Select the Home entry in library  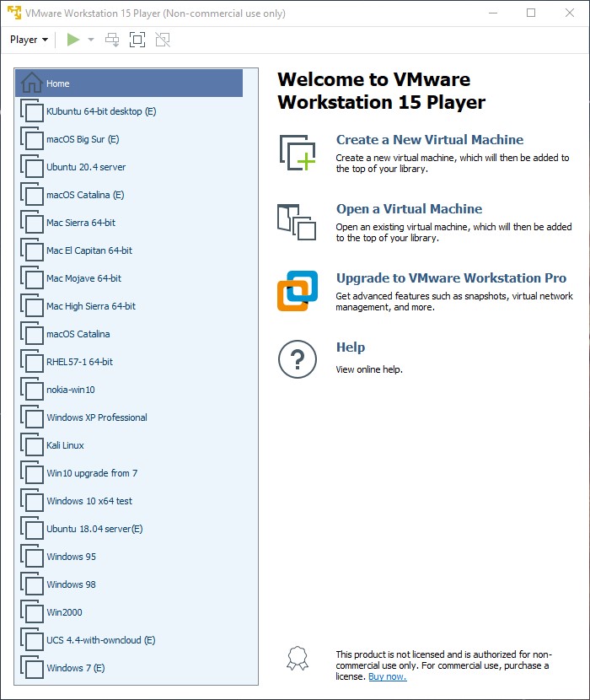click(x=129, y=83)
